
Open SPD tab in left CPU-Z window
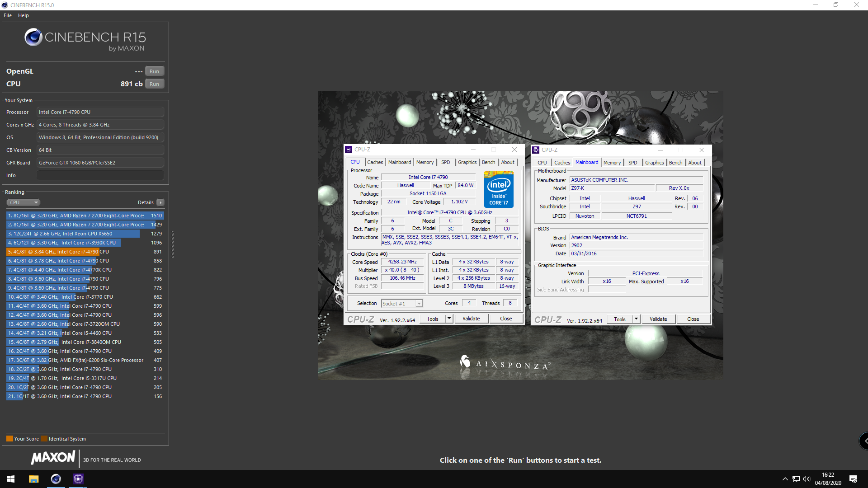click(446, 162)
